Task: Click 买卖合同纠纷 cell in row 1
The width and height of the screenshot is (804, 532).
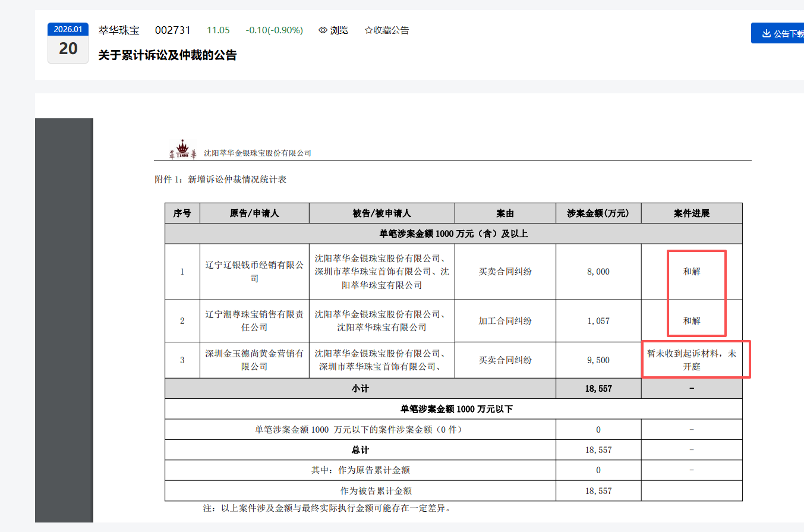Action: (x=505, y=272)
